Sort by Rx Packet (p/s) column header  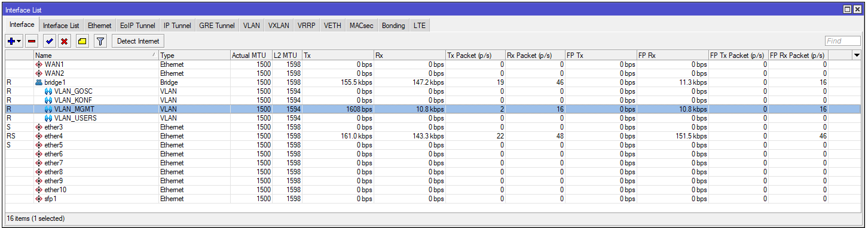[x=535, y=55]
